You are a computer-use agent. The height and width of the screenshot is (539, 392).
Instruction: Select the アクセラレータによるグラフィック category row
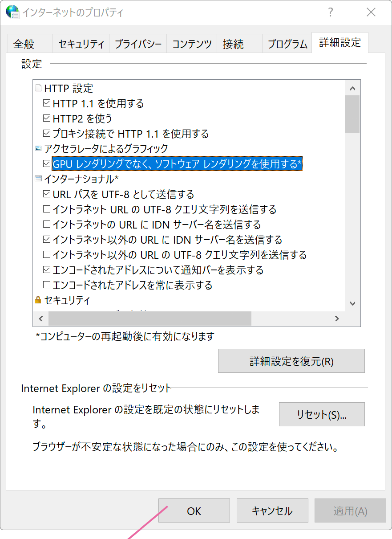(106, 148)
